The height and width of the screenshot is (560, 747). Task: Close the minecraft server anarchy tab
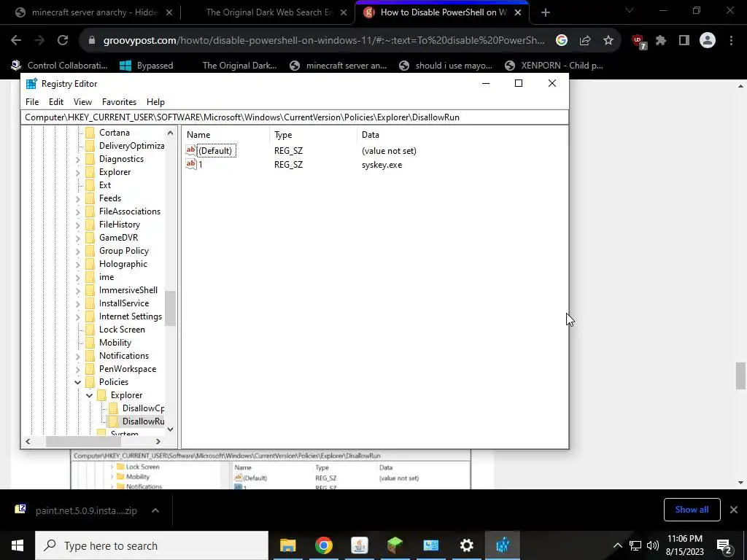point(169,12)
